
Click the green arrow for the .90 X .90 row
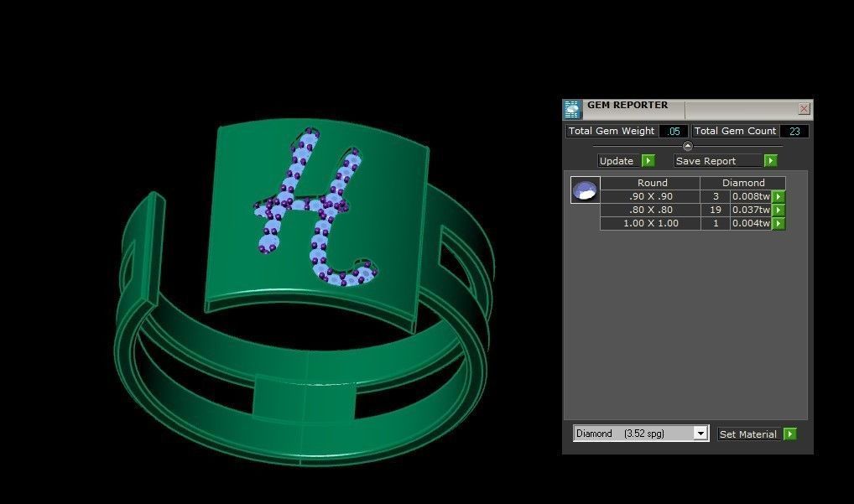click(x=778, y=196)
